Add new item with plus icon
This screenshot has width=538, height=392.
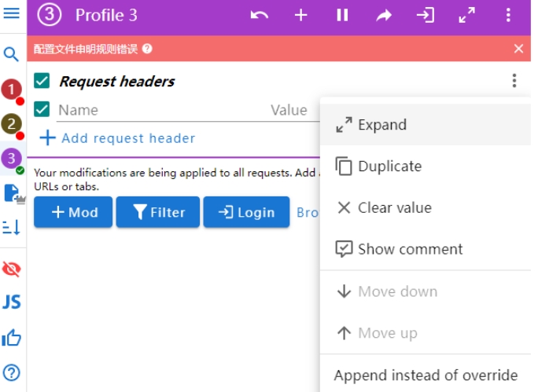pos(300,15)
